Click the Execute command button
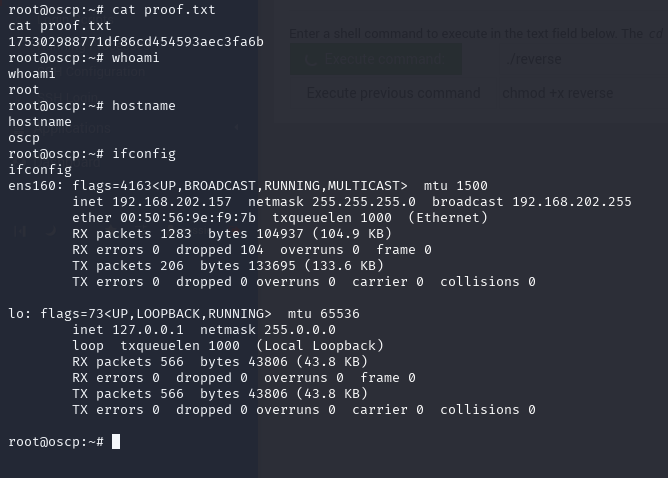 (376, 59)
